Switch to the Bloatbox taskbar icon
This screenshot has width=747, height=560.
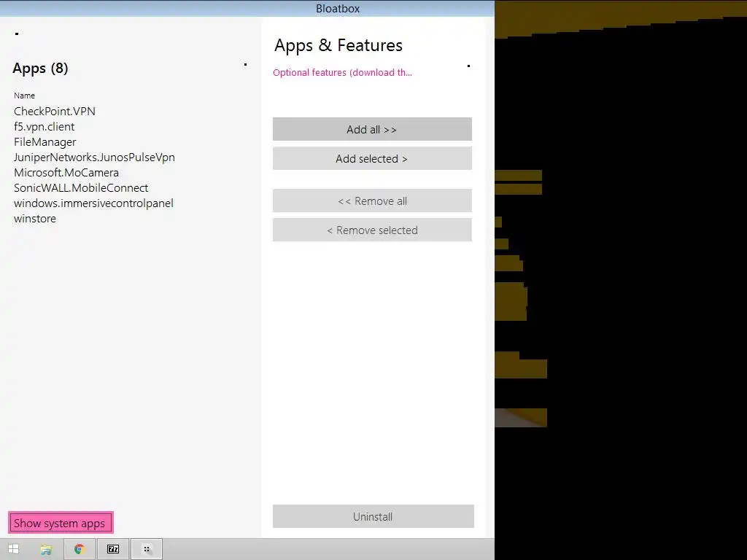point(147,550)
